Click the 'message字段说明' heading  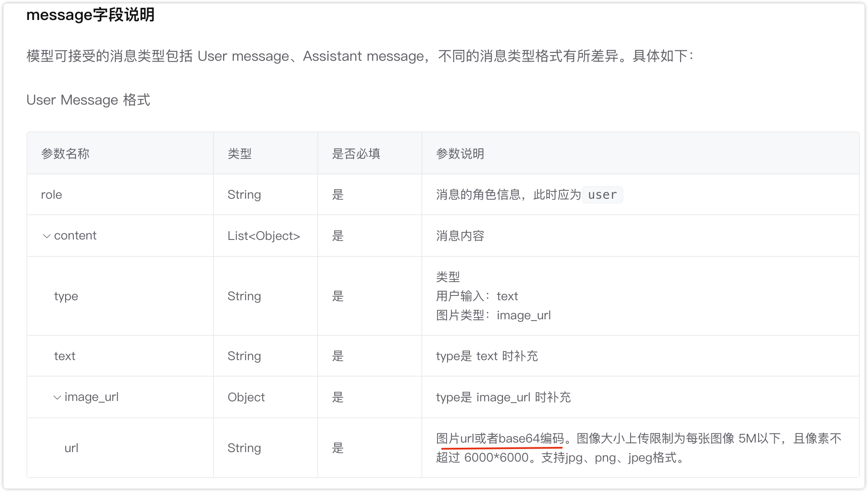90,15
